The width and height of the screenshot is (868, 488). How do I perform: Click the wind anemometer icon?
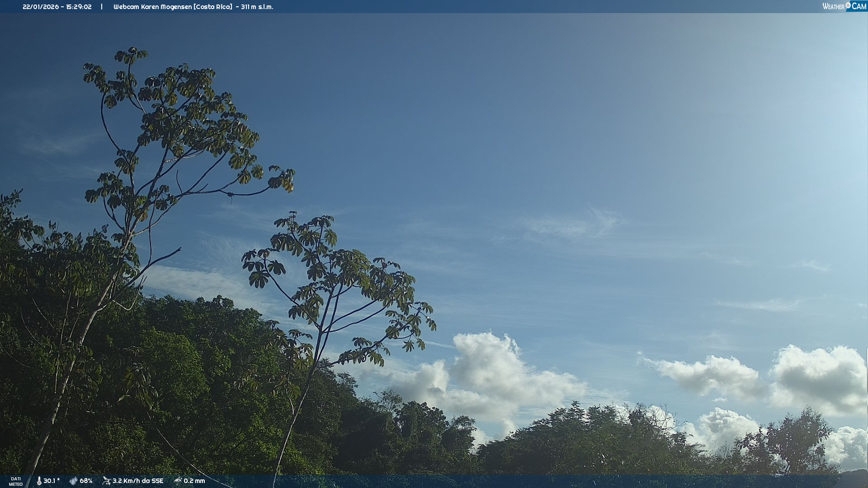[106, 481]
